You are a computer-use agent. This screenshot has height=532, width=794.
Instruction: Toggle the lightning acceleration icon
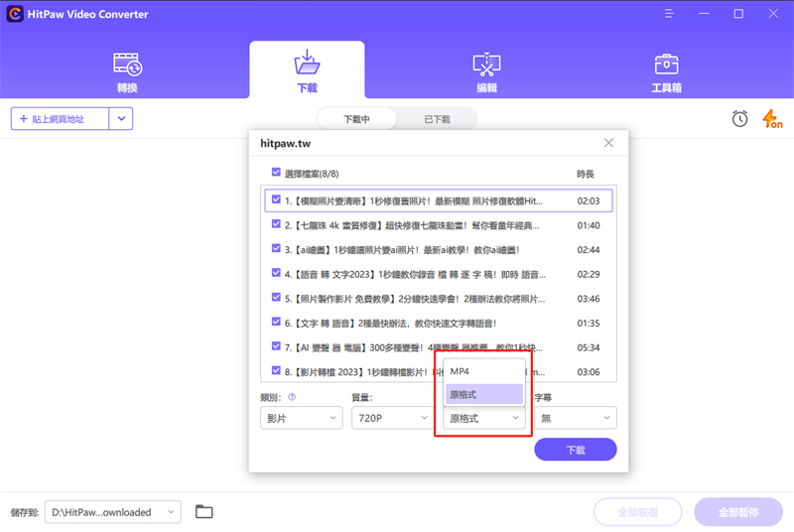[772, 119]
